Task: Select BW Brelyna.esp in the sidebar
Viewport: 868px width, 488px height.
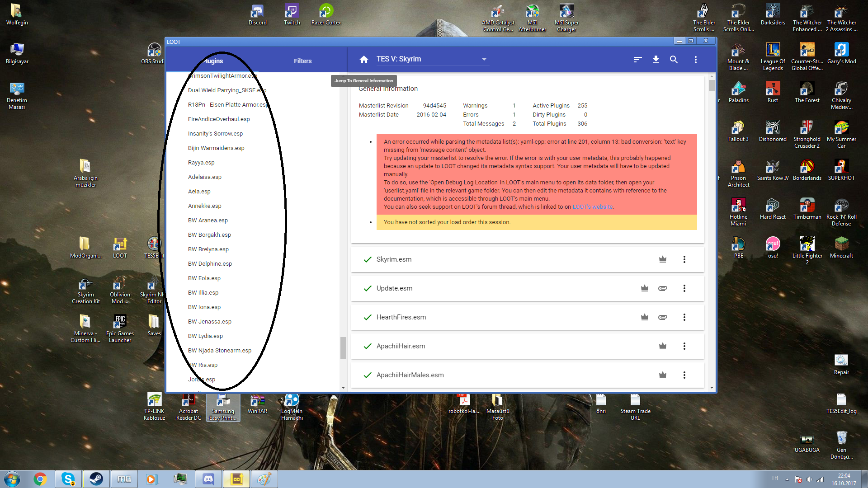Action: 208,249
